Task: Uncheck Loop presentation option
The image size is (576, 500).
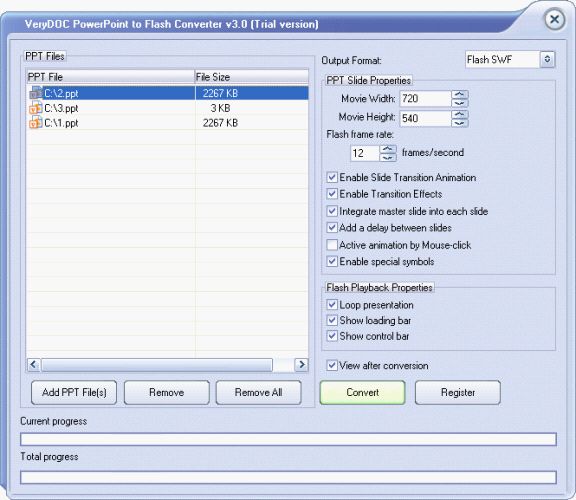Action: tap(332, 305)
